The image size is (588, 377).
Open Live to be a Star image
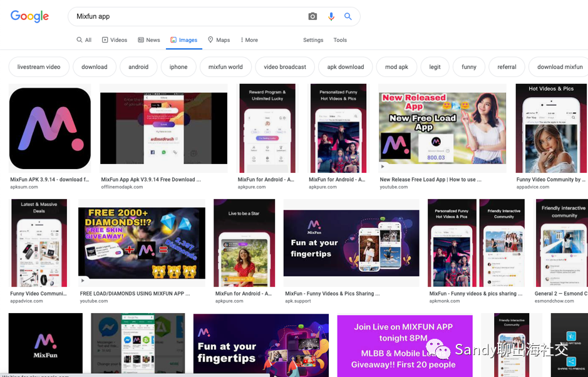click(x=244, y=243)
